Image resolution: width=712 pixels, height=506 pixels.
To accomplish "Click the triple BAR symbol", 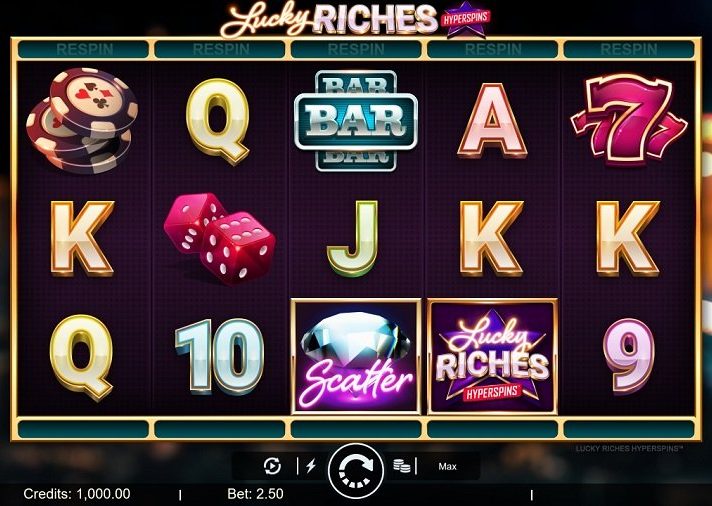I will click(356, 121).
